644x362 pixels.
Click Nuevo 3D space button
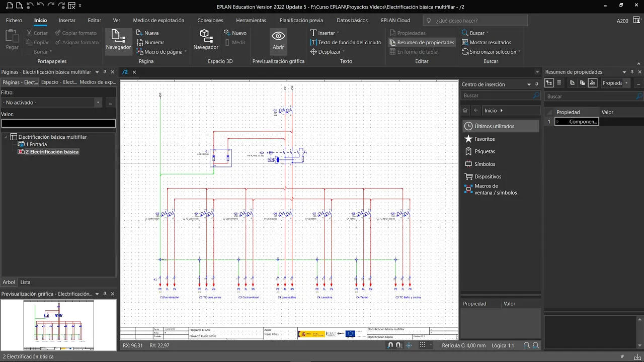click(x=235, y=33)
